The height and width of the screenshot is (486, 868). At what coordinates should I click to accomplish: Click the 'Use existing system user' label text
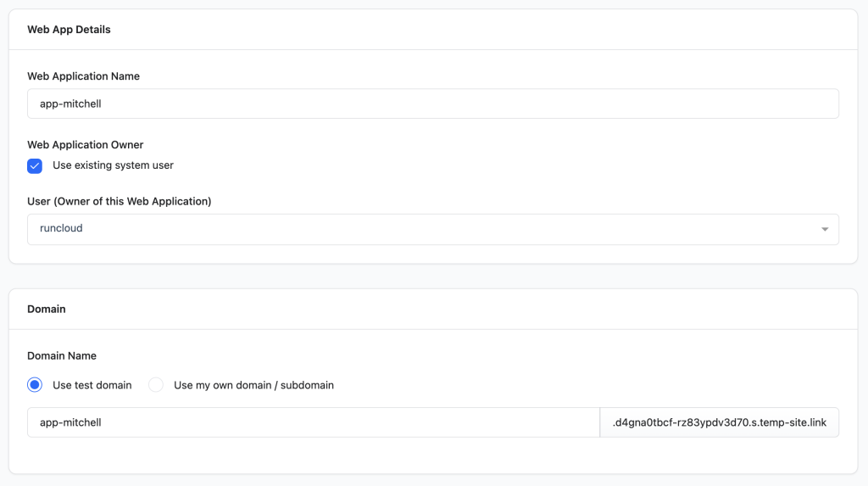point(113,165)
